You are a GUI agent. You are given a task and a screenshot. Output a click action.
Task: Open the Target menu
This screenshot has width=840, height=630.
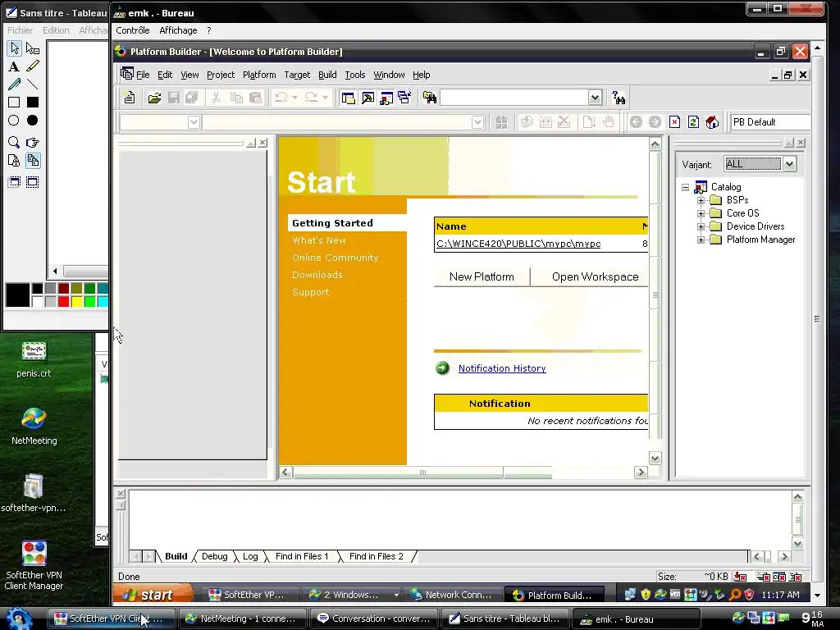(x=297, y=75)
